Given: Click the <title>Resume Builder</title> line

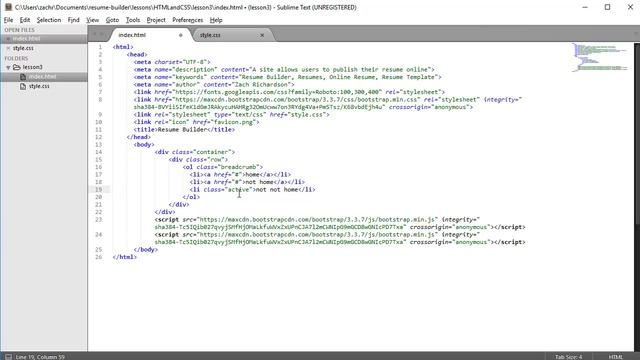Looking at the screenshot, I should 184,129.
